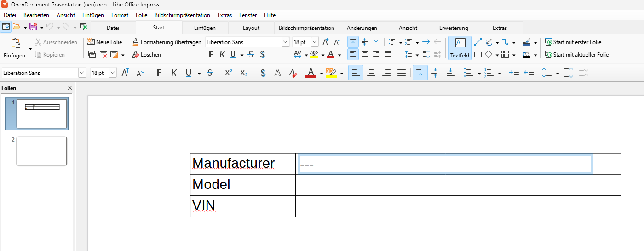Select the Rectangle shape tool
The width and height of the screenshot is (644, 251).
478,55
